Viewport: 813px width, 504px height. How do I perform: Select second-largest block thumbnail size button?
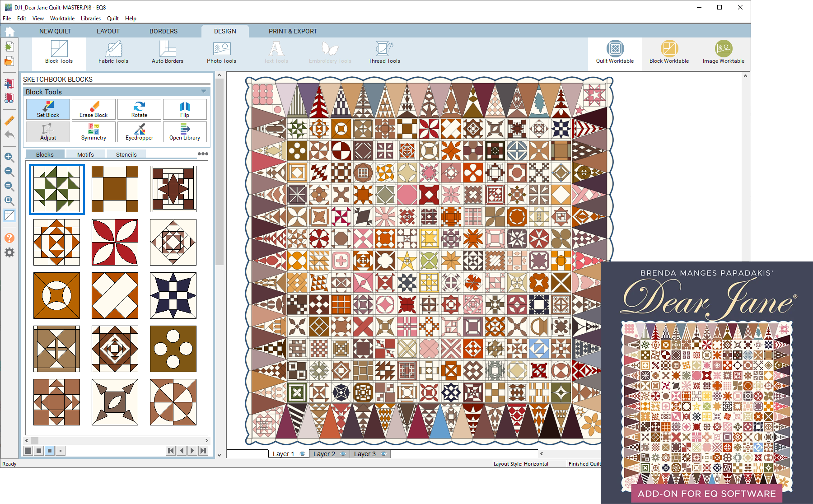point(39,450)
